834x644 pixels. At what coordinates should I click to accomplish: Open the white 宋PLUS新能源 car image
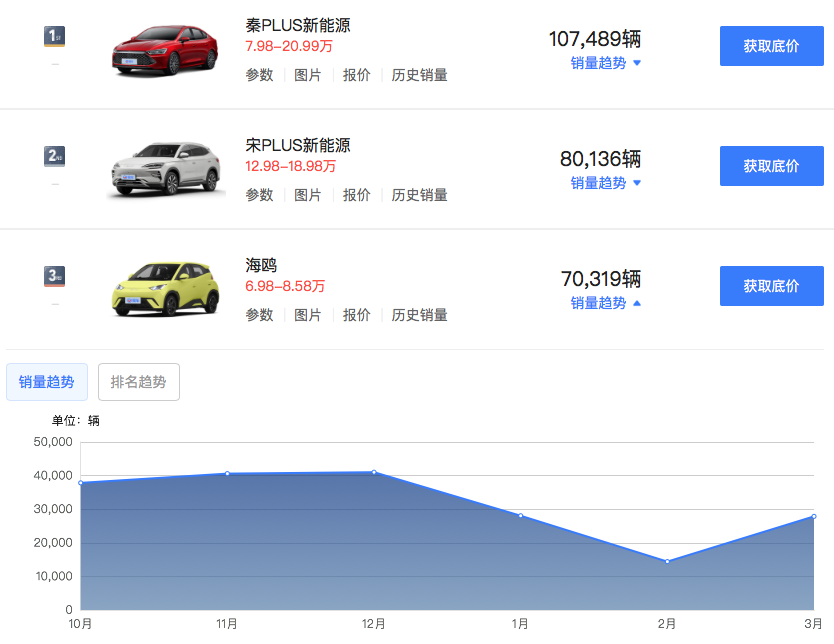166,169
